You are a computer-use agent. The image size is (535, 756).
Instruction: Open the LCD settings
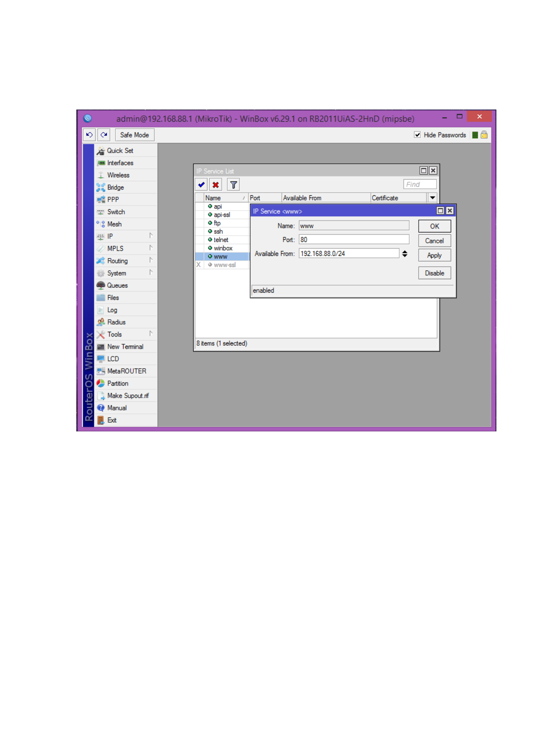tap(126, 359)
